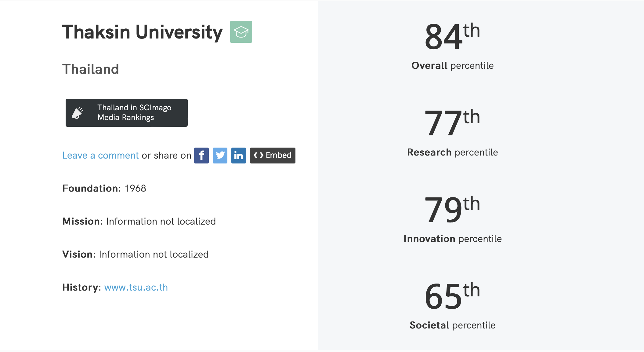Click the code brackets icon beside Embed
This screenshot has width=644, height=352.
tap(258, 155)
